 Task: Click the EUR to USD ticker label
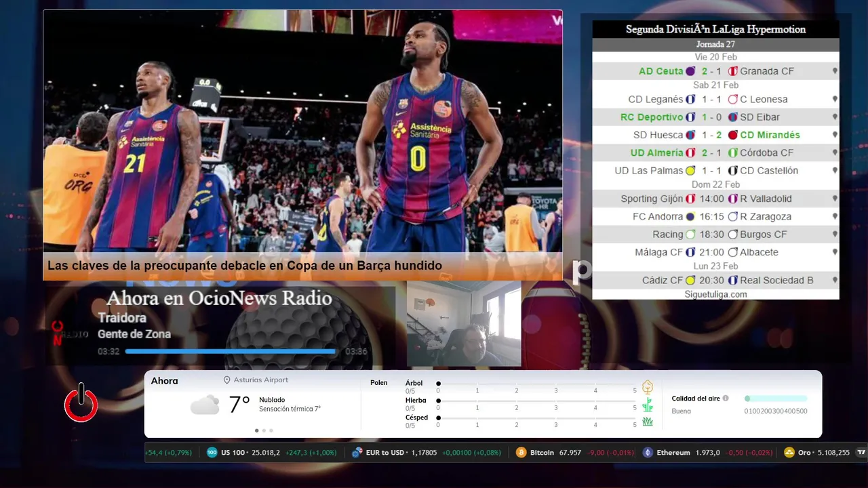(x=384, y=453)
